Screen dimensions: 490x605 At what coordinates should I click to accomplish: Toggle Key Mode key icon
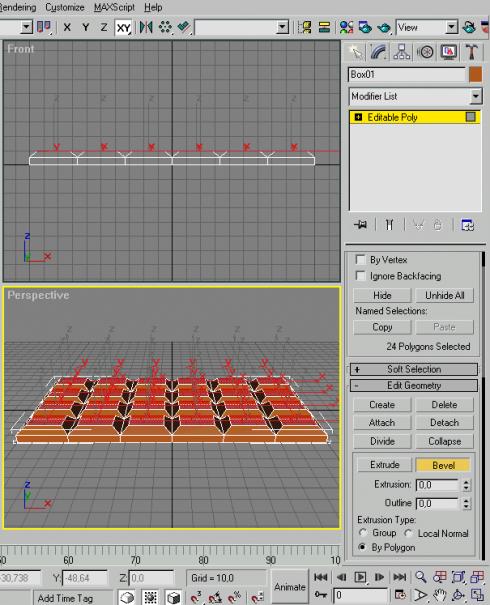321,595
